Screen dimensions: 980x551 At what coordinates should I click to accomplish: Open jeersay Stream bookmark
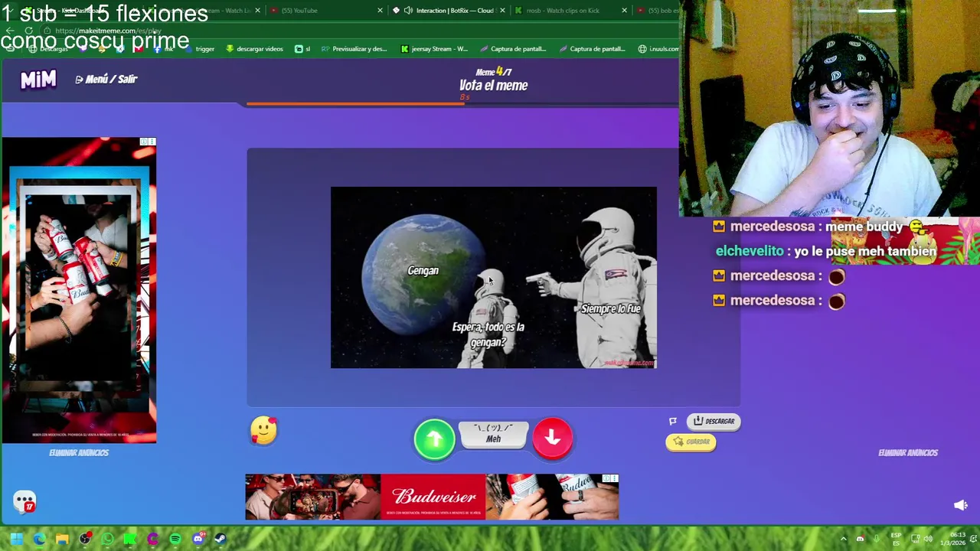pyautogui.click(x=434, y=49)
